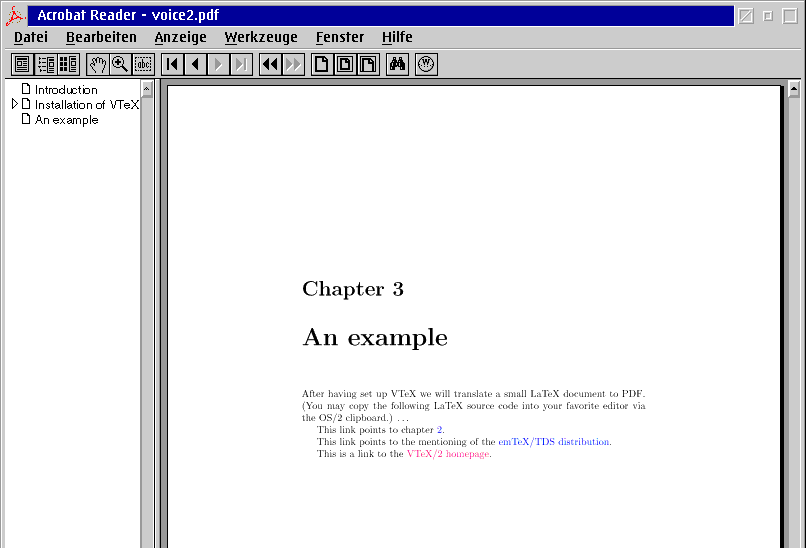Open Find with binoculars icon

click(397, 65)
